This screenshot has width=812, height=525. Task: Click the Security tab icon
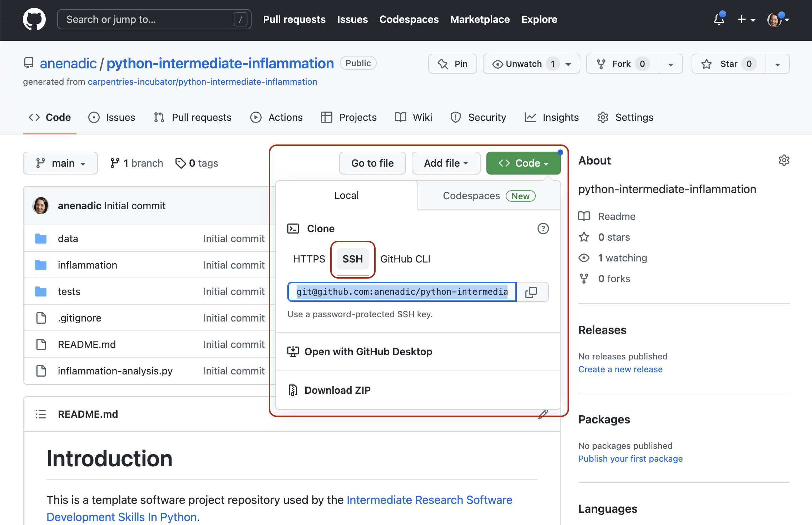click(455, 117)
